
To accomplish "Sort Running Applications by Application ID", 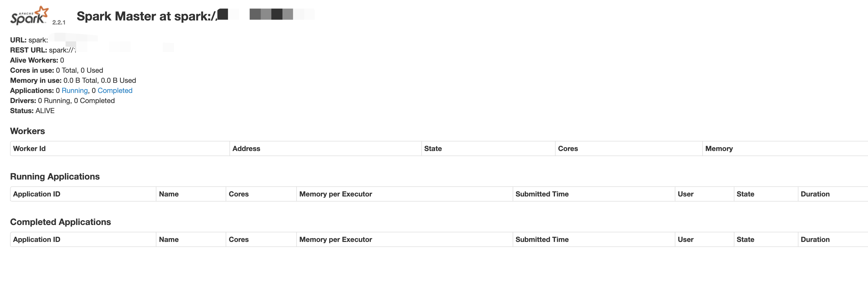I will 37,194.
